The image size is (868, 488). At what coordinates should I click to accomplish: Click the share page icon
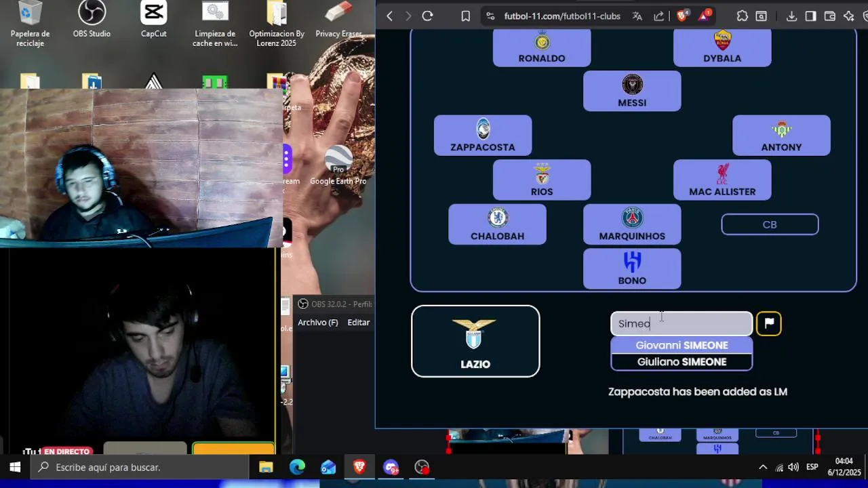(658, 16)
